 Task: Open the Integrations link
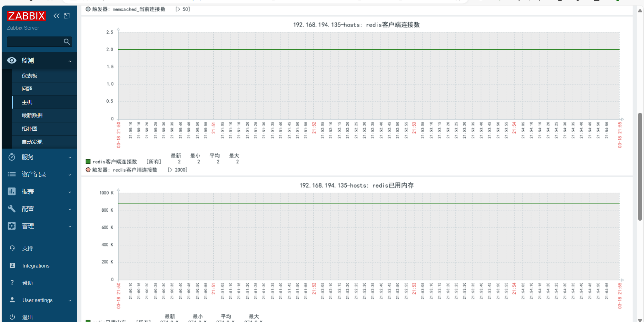click(x=36, y=265)
